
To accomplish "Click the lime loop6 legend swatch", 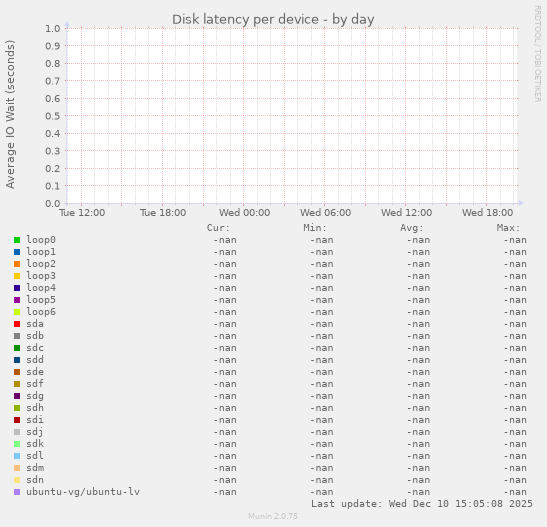I will 17,312.
